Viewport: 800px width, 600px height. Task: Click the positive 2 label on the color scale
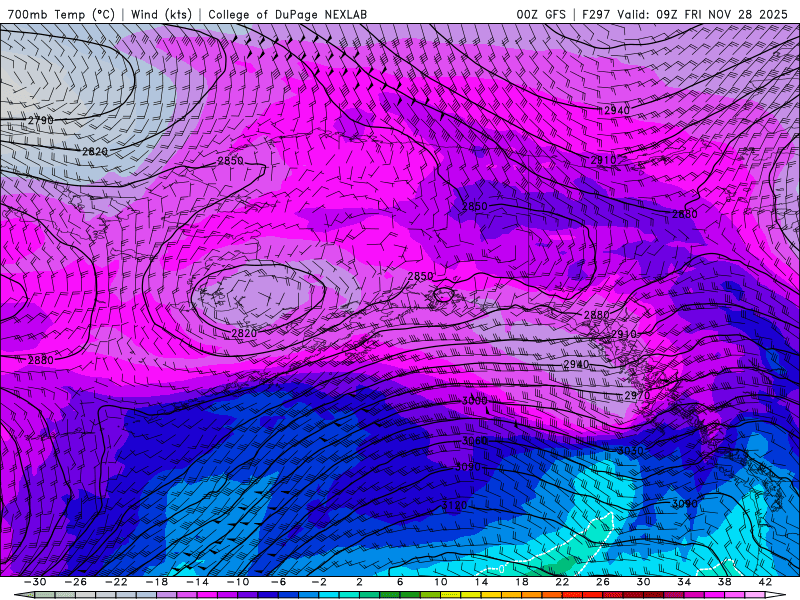tap(360, 582)
